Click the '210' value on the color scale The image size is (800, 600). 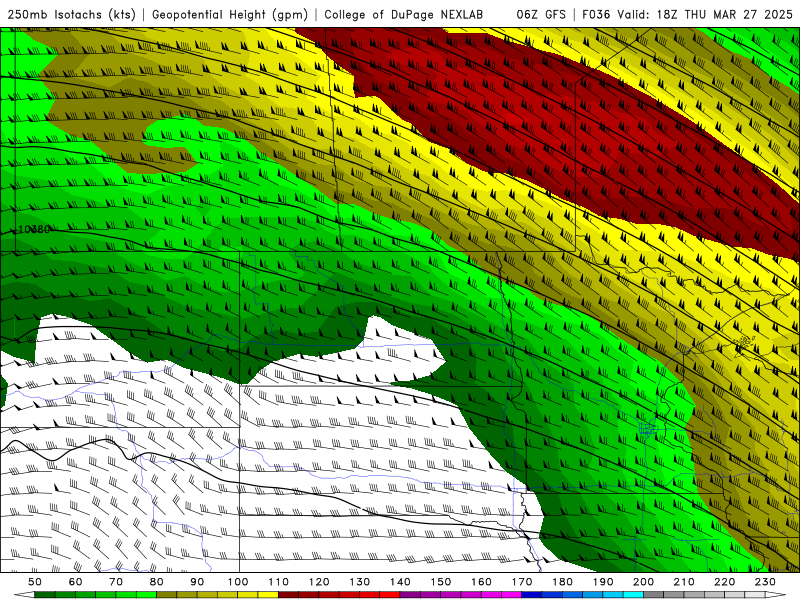[684, 582]
